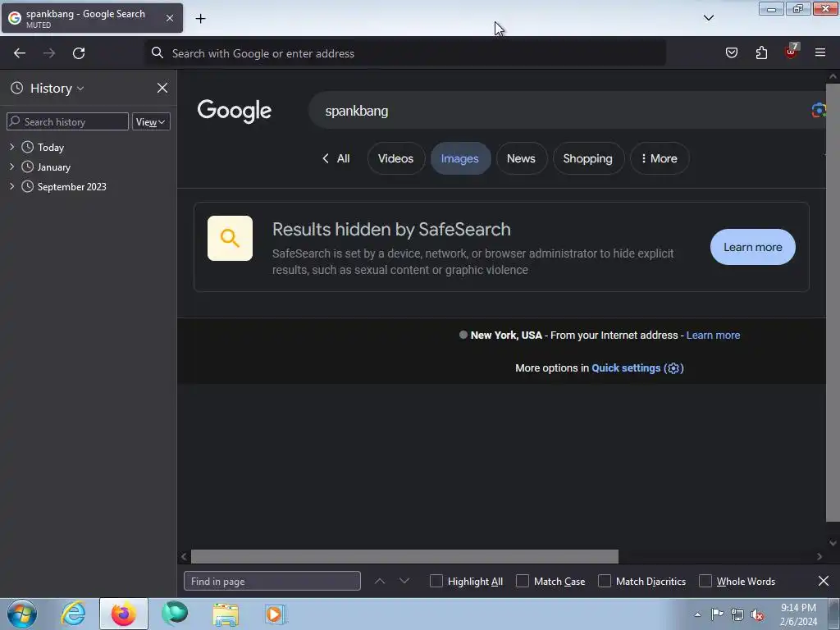
Task: Click the SafeSearch Learn more button
Action: 753,247
